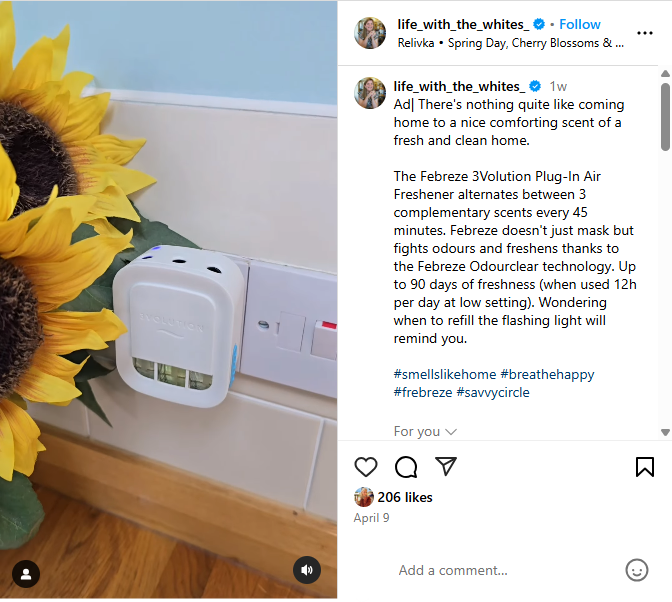View the list of 206 likes
The height and width of the screenshot is (602, 672).
coord(405,497)
